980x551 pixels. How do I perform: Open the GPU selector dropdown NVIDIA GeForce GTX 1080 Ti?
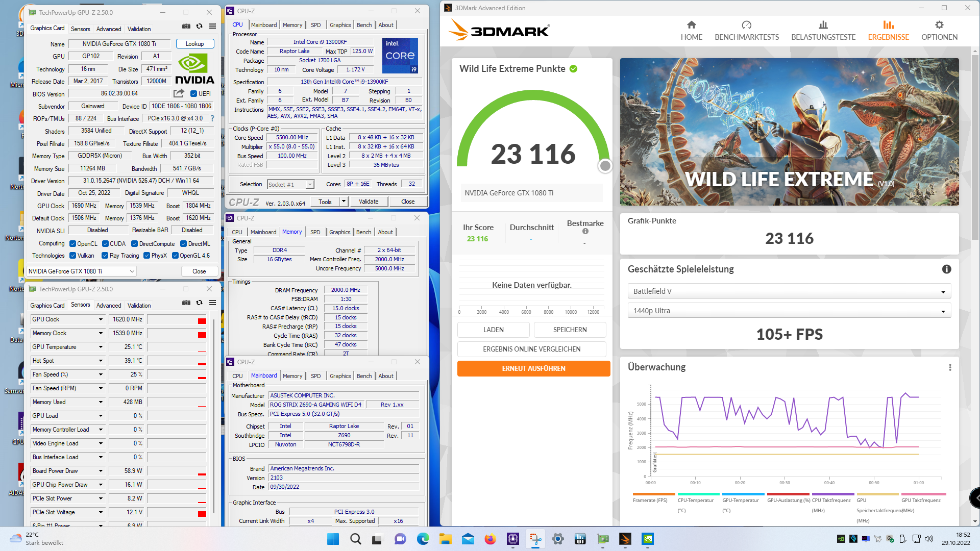[x=82, y=271]
